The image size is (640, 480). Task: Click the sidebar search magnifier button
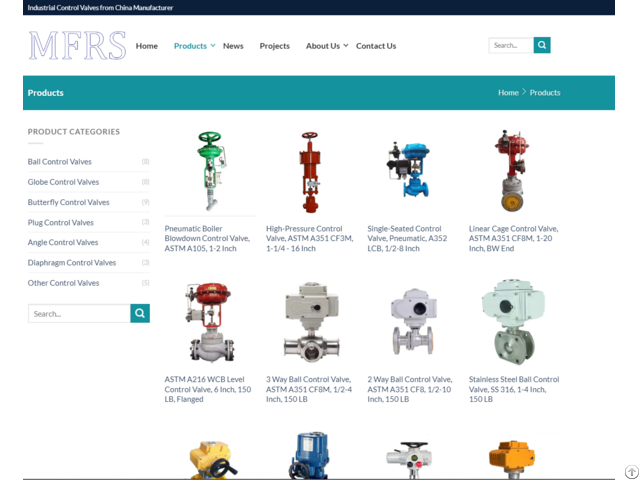[140, 313]
